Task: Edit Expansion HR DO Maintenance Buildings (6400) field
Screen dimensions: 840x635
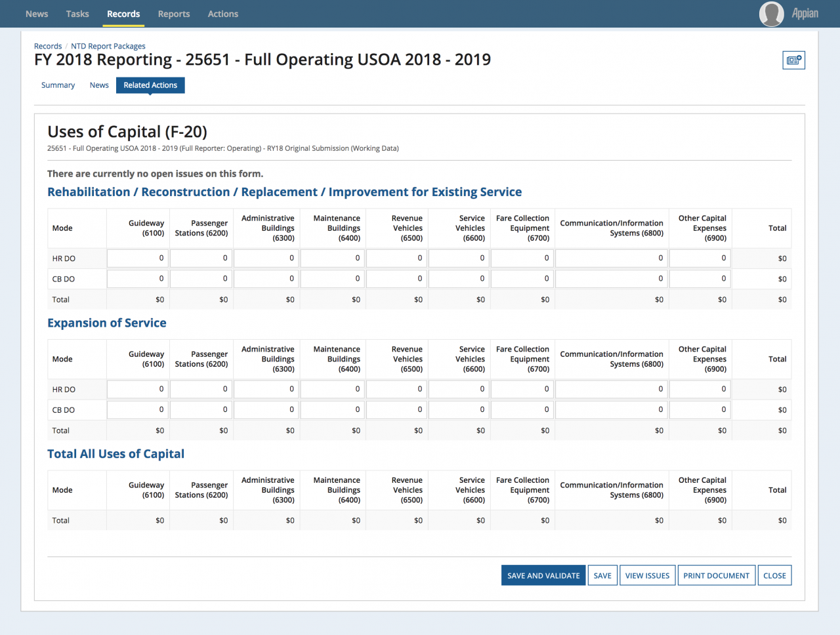Action: pos(333,389)
